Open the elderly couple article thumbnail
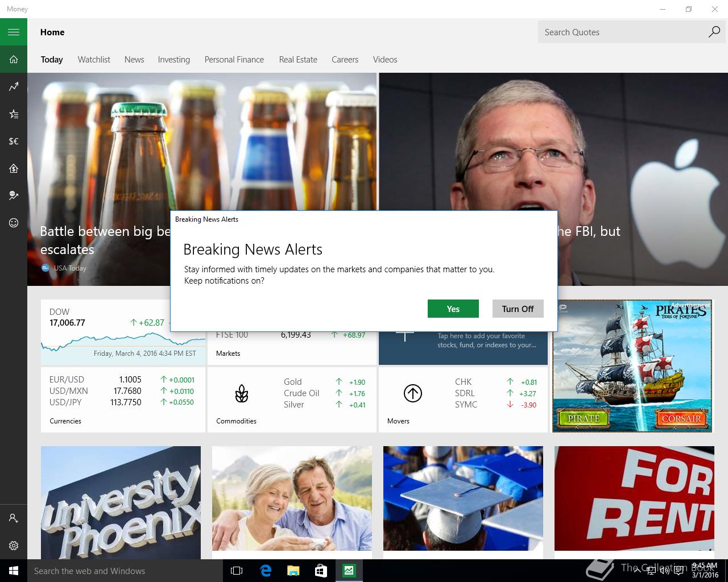728x582 pixels. (x=292, y=498)
